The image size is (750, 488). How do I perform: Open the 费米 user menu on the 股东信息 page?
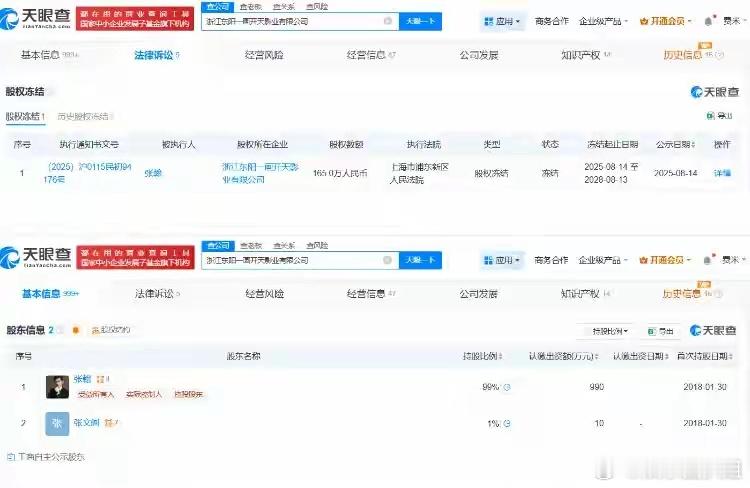[x=733, y=260]
